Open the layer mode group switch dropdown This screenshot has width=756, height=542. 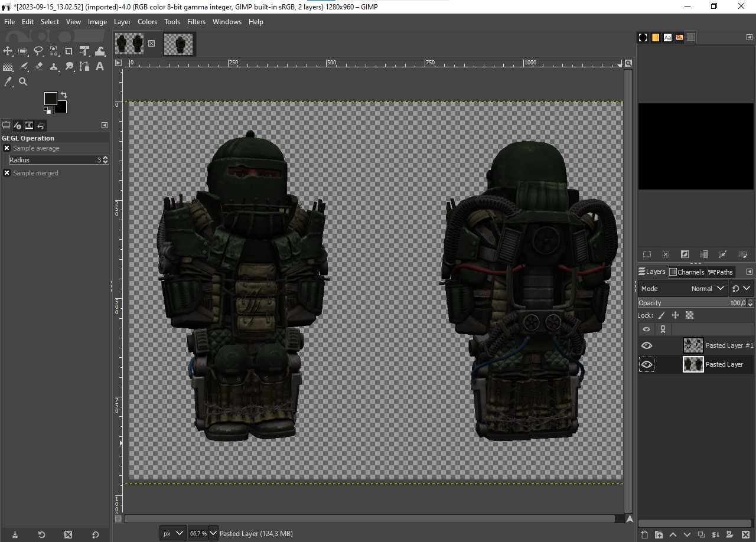click(x=741, y=289)
